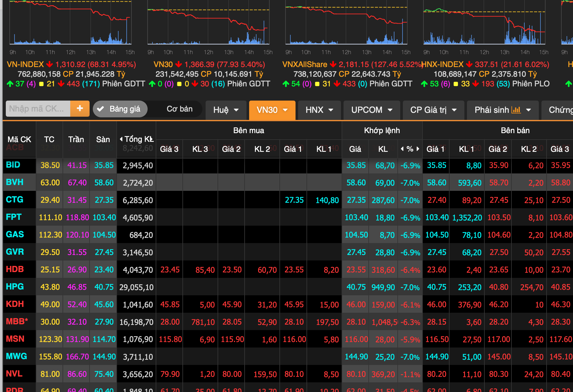Sort by Mã CK column header
Screen dimensions: 573x392
(x=19, y=139)
